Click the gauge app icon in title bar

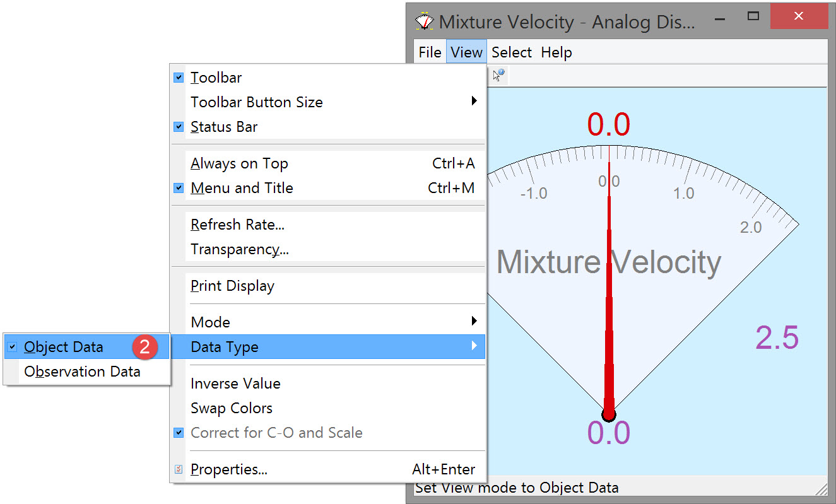(x=425, y=21)
